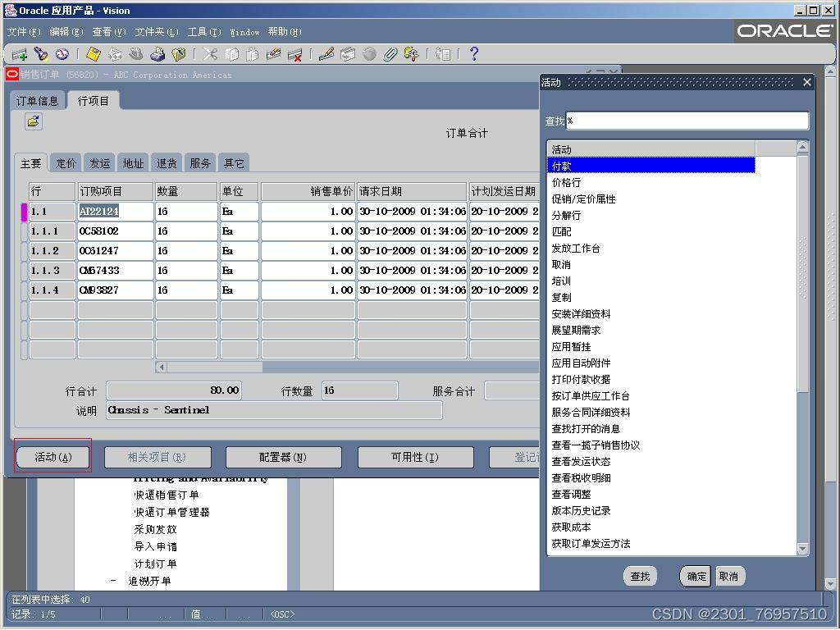Click the Switch Responsibilities toolbar icon
This screenshot has height=630, width=840.
point(136,54)
